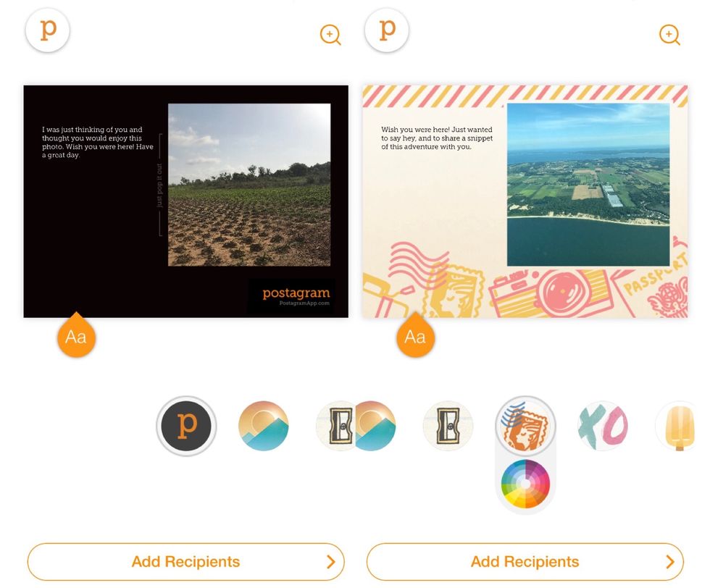Click the right Add Recipients button

tap(525, 562)
